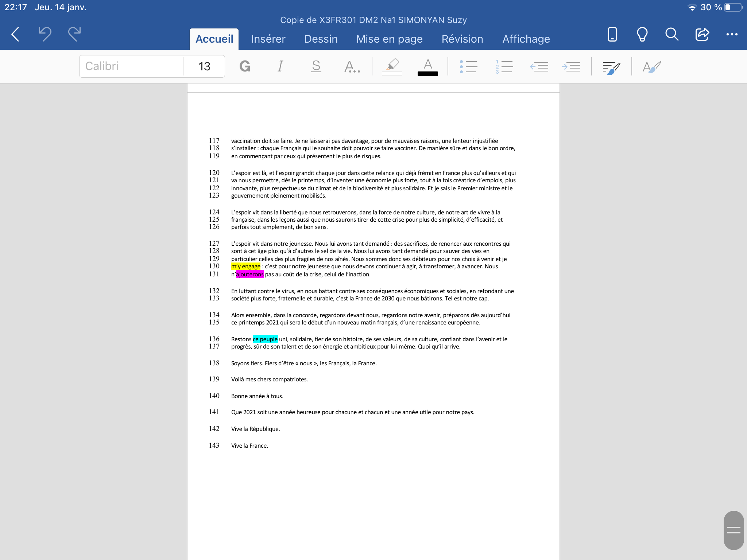Redo the last undone action
747x560 pixels.
(74, 34)
